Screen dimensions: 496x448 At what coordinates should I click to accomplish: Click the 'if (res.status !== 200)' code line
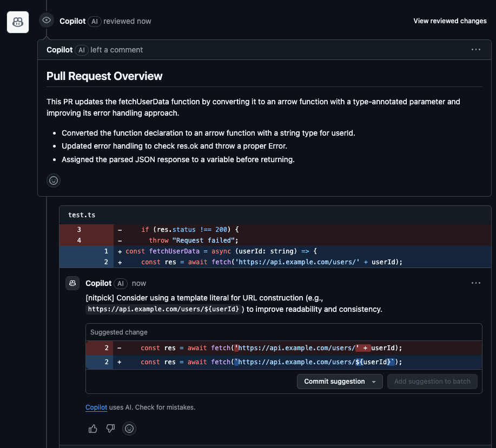click(x=190, y=230)
